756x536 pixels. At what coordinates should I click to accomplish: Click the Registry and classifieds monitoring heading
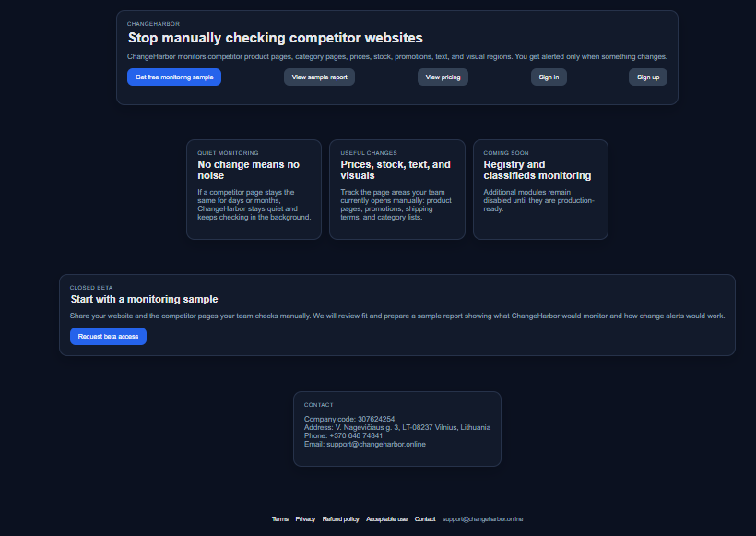coord(537,170)
